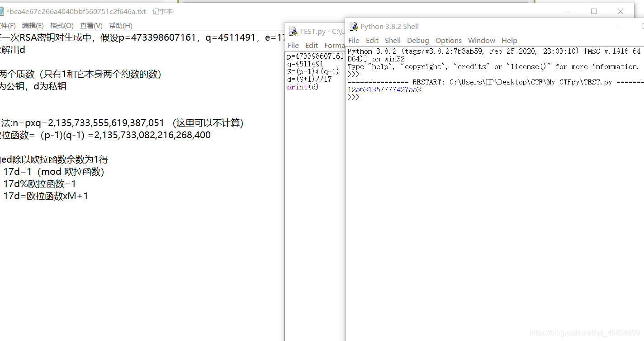Screen dimensions: 644x341
Task: Click line p=473398607161 in TEST.py editor
Action: [x=315, y=56]
